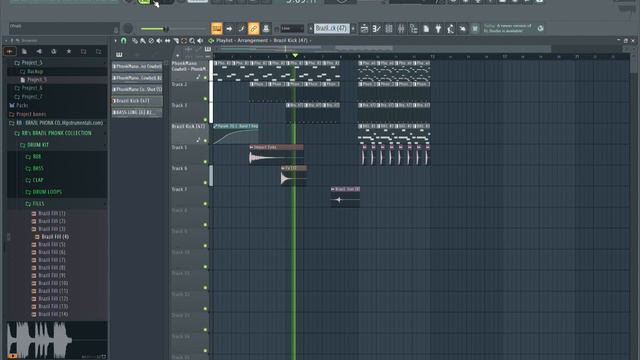Open the browser favorites star tab
Screen dimensions: 640x360
(69, 51)
